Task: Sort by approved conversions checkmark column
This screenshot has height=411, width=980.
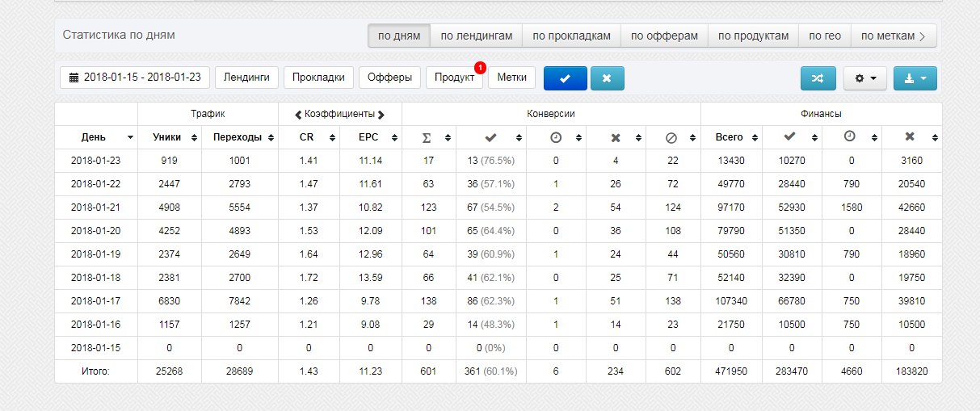Action: 491,137
